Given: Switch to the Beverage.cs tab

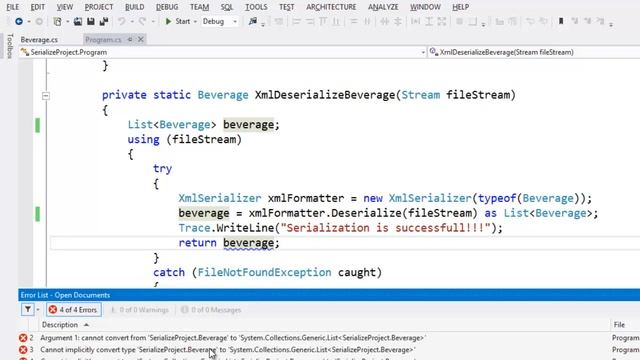Looking at the screenshot, I should click(x=39, y=40).
